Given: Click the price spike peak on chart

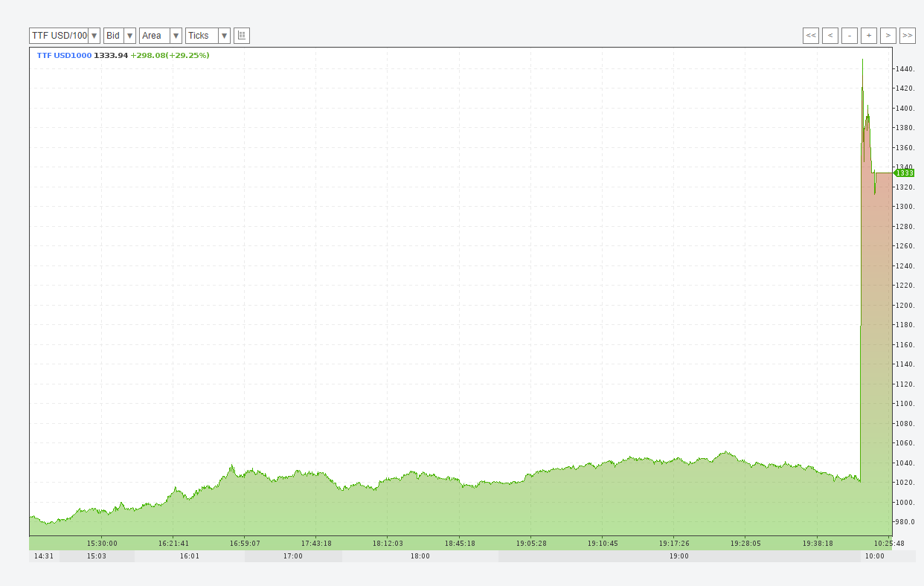Looking at the screenshot, I should point(862,60).
